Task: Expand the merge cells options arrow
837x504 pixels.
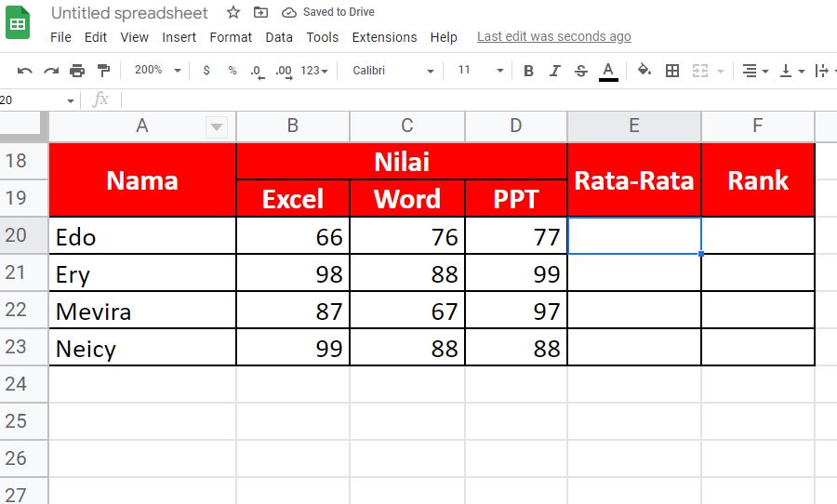Action: [x=721, y=71]
